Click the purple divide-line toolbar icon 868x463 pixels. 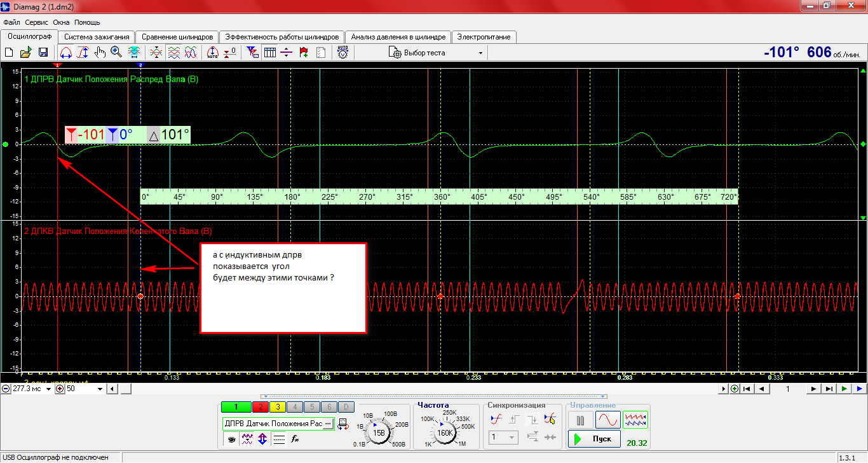pos(287,53)
